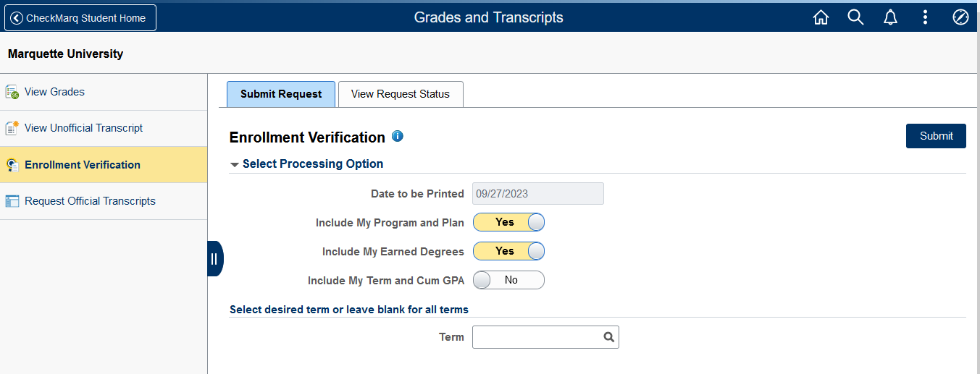Image resolution: width=980 pixels, height=374 pixels.
Task: Click the Request Official Transcripts icon
Action: click(x=12, y=201)
